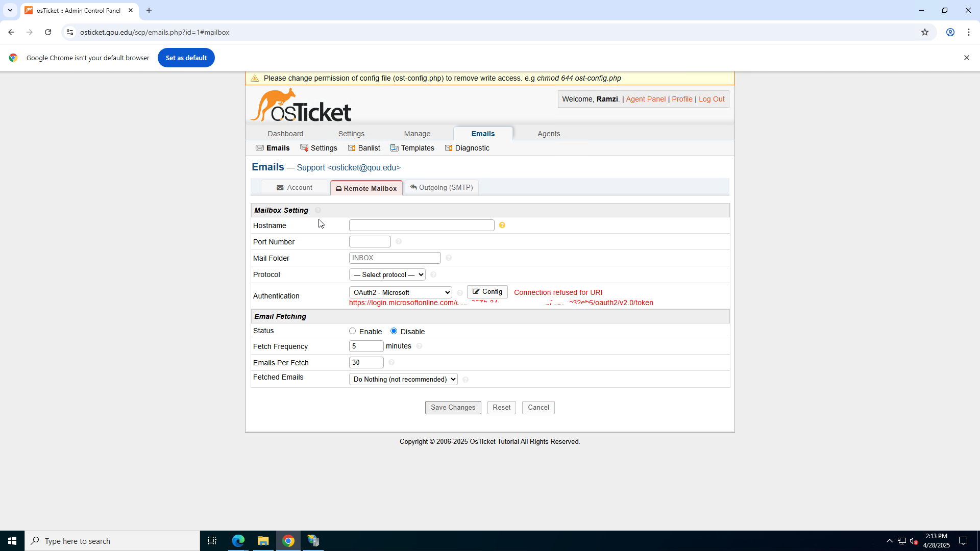Click into the Hostname text field
The height and width of the screenshot is (551, 980).
(x=422, y=225)
